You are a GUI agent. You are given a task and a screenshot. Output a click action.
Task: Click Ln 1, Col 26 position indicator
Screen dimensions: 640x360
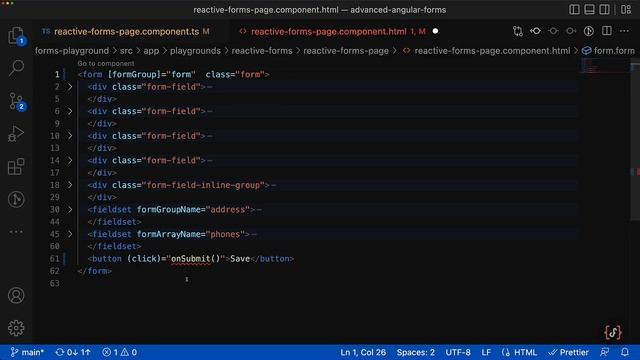coord(363,352)
